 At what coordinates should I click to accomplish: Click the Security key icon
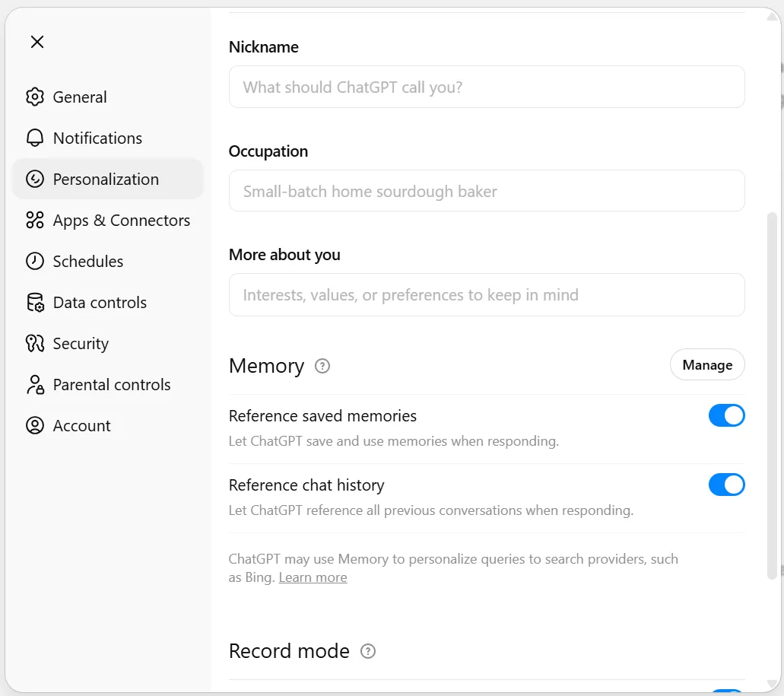click(35, 344)
